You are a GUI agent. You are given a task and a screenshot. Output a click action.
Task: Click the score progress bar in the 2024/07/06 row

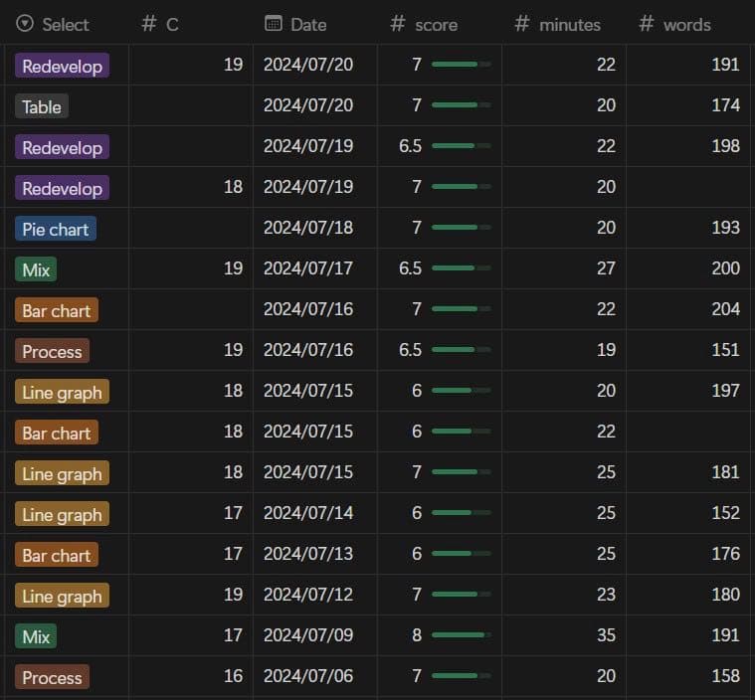(462, 676)
